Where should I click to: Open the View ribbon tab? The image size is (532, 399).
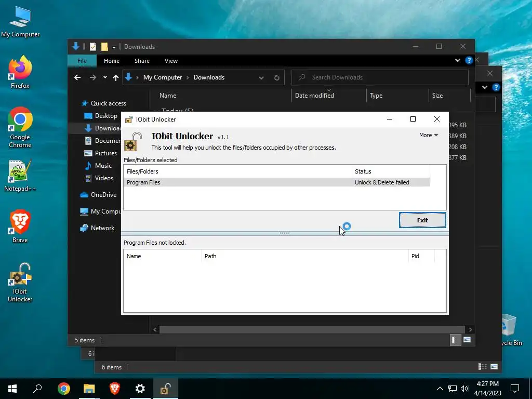171,61
